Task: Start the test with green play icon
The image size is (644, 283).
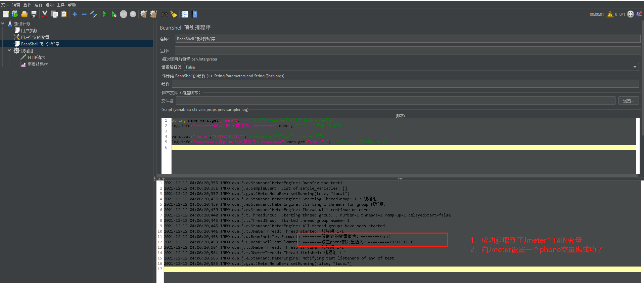Action: (104, 14)
